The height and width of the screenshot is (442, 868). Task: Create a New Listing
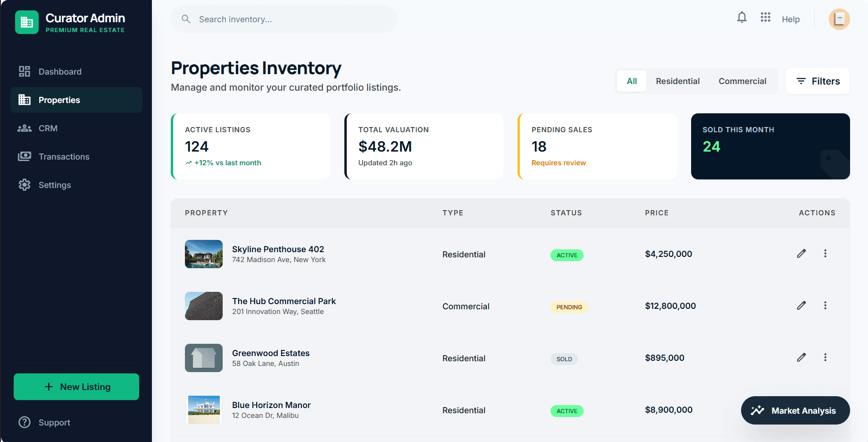76,386
